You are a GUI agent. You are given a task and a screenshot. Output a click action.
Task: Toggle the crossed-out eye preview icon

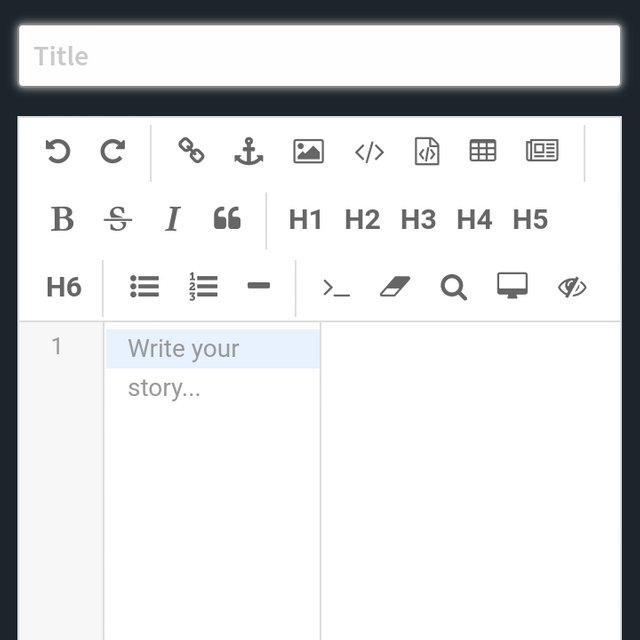pyautogui.click(x=571, y=287)
